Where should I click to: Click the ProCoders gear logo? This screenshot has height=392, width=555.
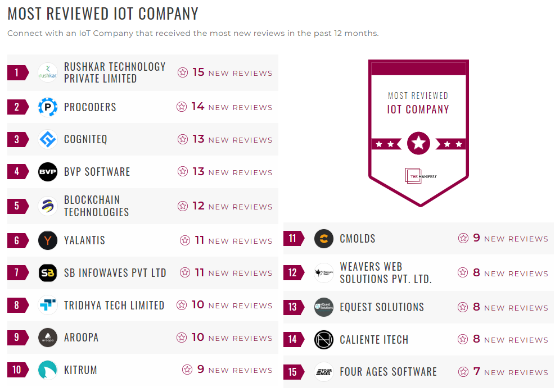(48, 107)
